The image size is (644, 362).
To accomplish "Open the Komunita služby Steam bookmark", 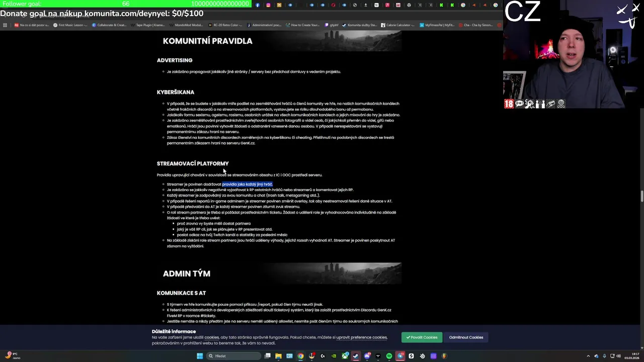I will click(360, 25).
